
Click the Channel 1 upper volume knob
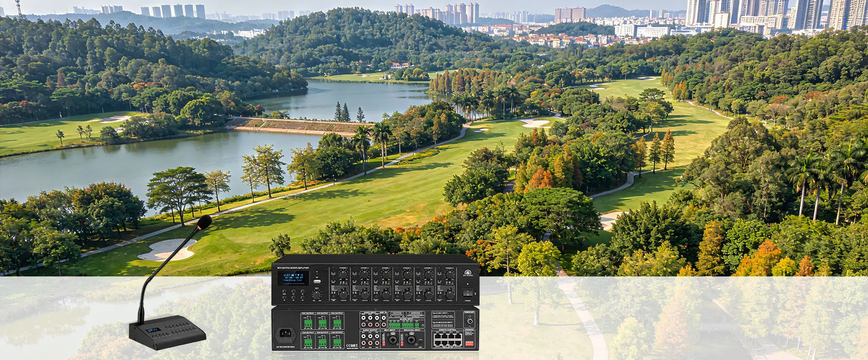(x=343, y=274)
